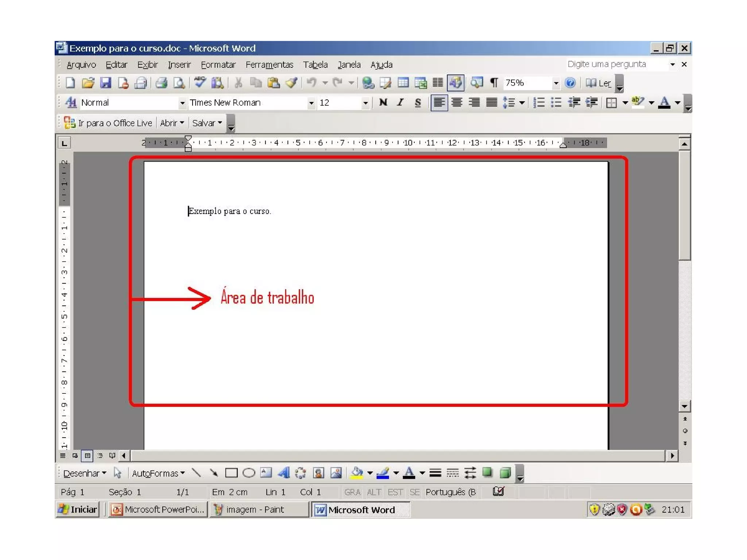Click the Open folder icon

pyautogui.click(x=88, y=83)
